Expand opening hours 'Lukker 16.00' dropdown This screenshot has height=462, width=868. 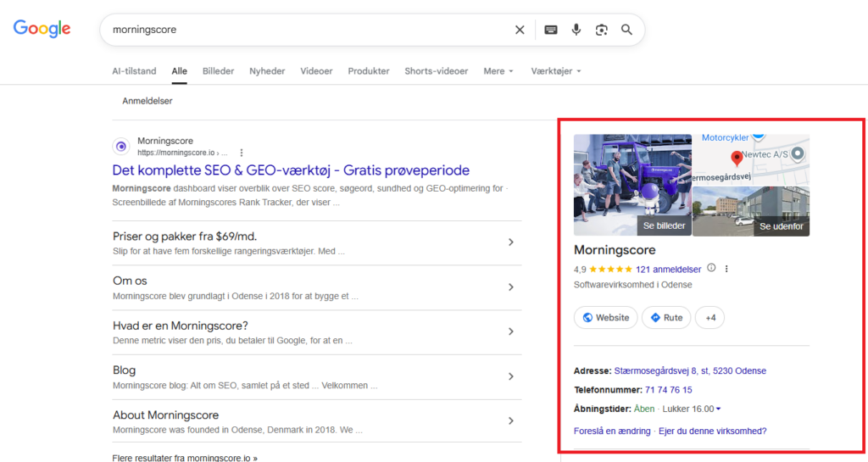692,409
